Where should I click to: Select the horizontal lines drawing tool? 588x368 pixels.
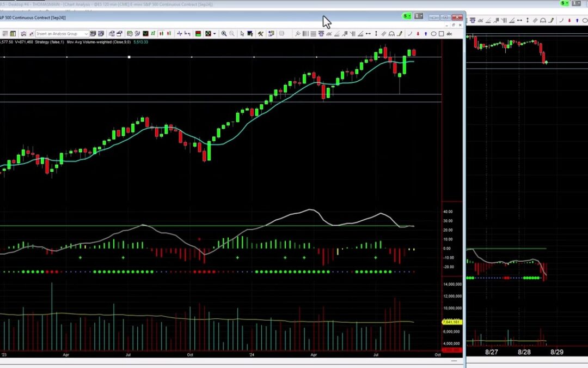point(313,34)
